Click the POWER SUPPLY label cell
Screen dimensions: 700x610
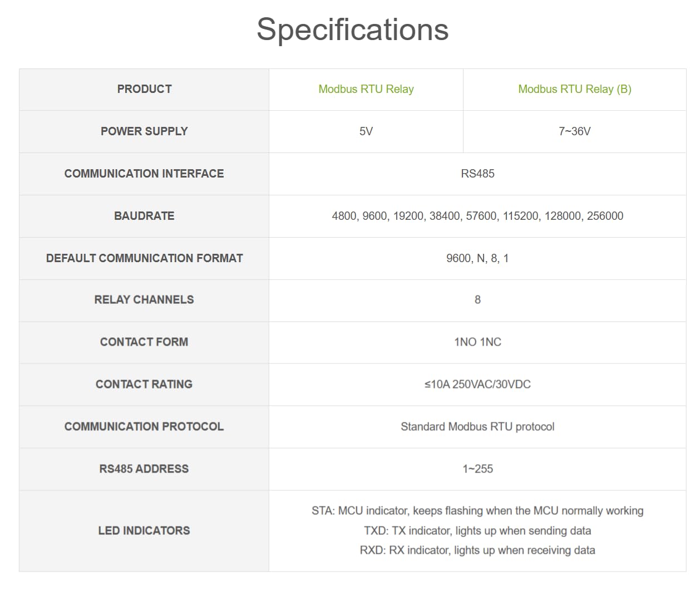pyautogui.click(x=144, y=131)
